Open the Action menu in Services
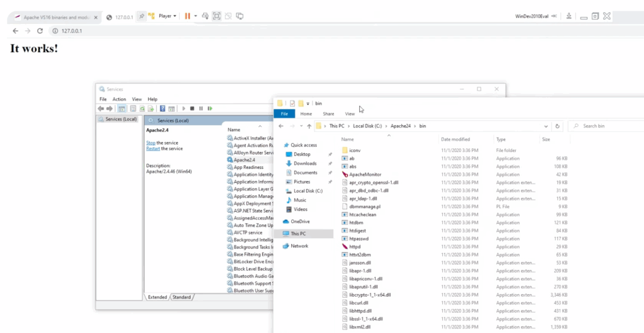Screen dimensions: 644x333 (119, 99)
